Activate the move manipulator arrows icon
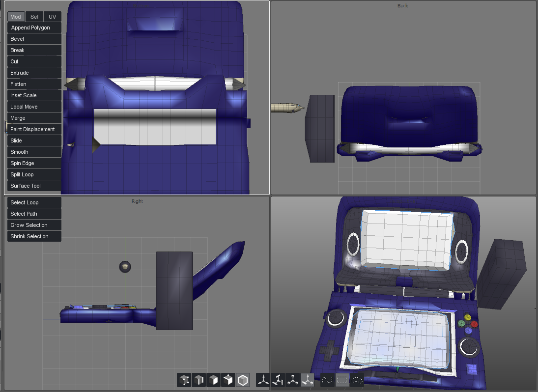Viewport: 538px width, 392px height. pyautogui.click(x=263, y=380)
